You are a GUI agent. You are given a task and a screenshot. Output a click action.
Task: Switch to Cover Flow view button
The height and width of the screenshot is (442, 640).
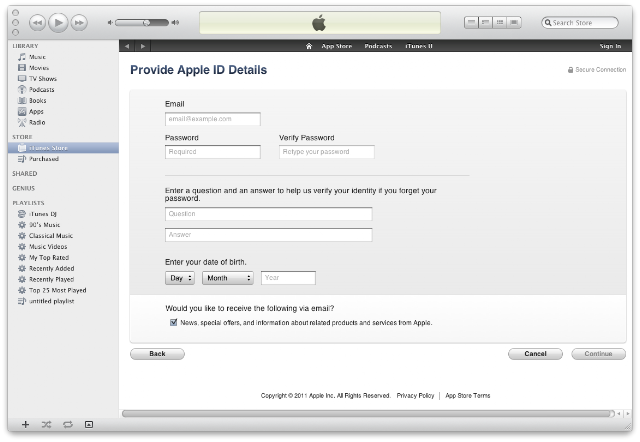(514, 22)
